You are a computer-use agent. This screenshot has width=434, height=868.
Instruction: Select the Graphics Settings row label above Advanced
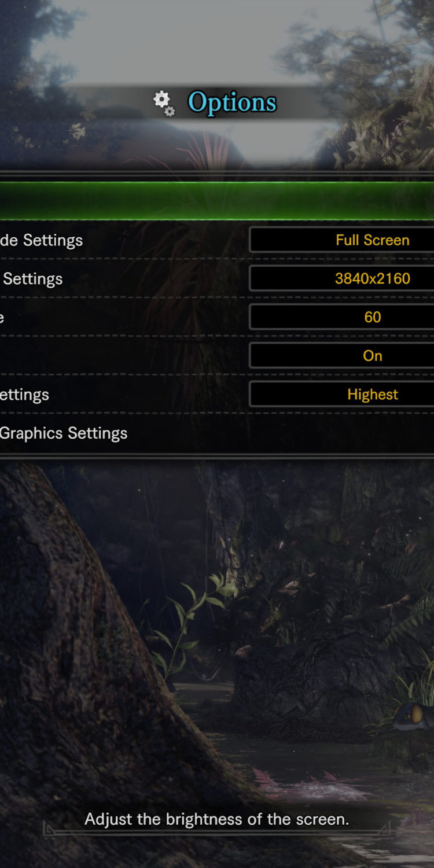click(x=24, y=395)
